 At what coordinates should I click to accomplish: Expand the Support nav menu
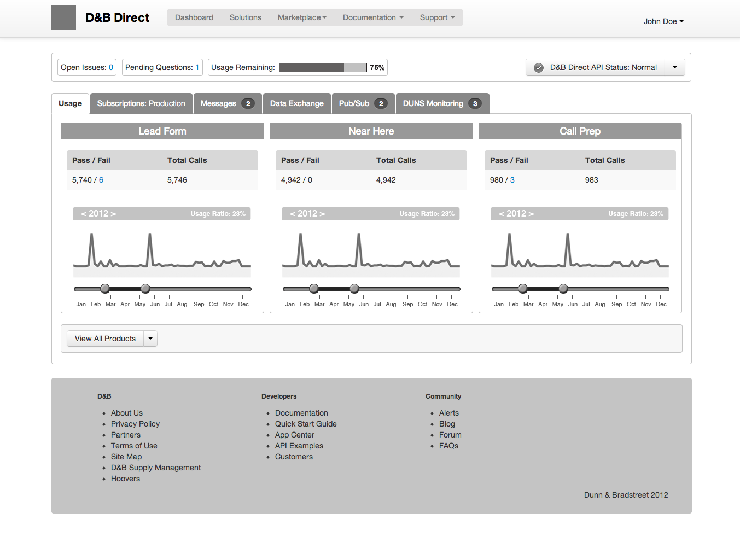pos(437,17)
